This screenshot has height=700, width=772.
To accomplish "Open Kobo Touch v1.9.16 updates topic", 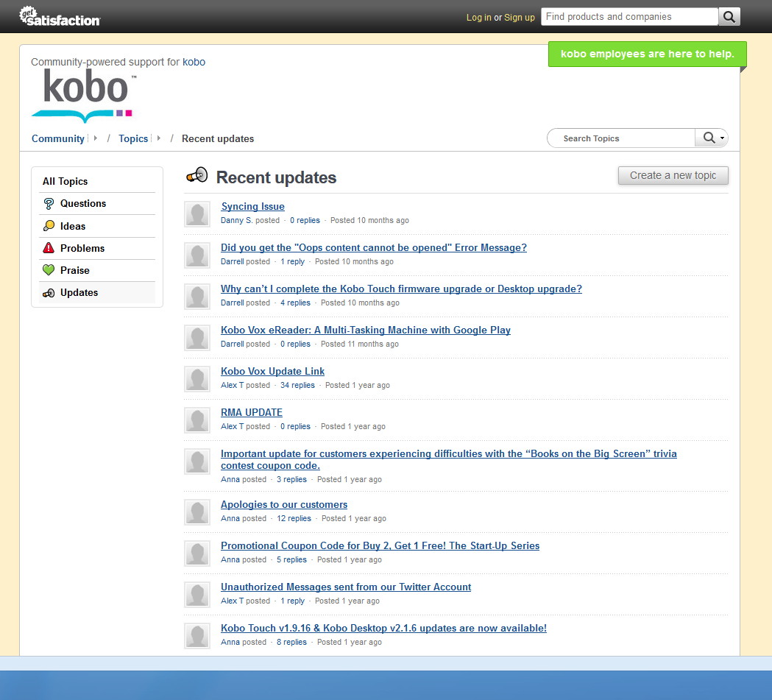I will [383, 628].
